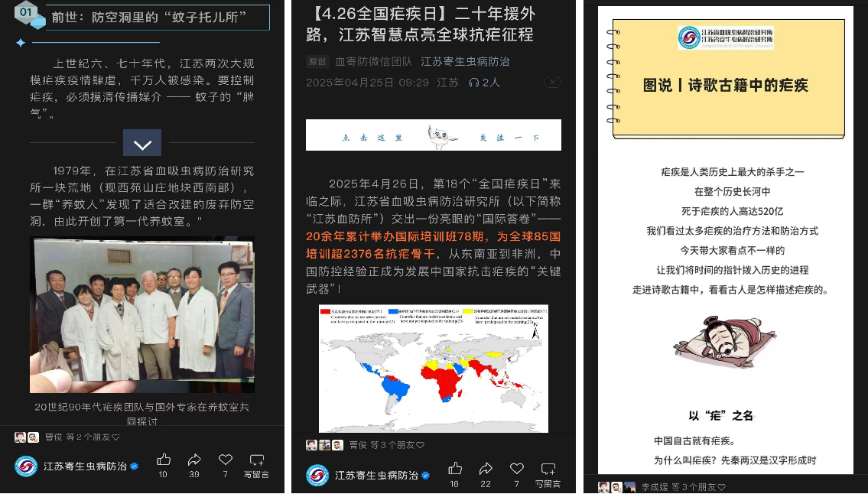The width and height of the screenshot is (868, 494).
Task: Open 写留言 comment icon on middle article
Action: pos(548,470)
